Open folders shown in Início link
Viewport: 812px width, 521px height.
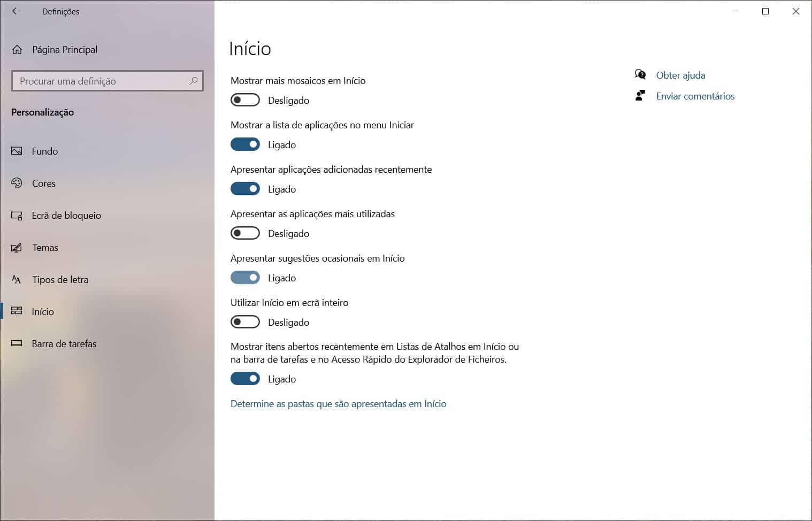[338, 404]
